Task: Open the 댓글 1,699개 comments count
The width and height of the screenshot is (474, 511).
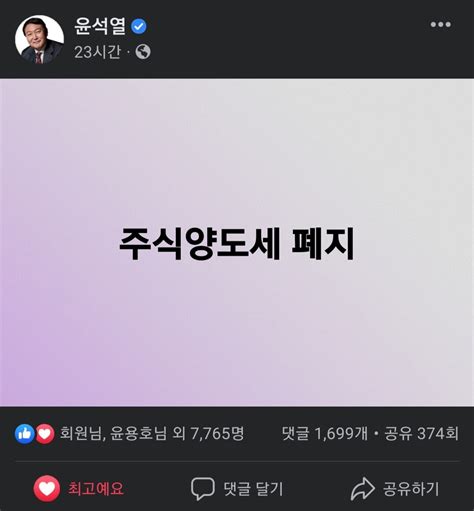Action: [324, 433]
